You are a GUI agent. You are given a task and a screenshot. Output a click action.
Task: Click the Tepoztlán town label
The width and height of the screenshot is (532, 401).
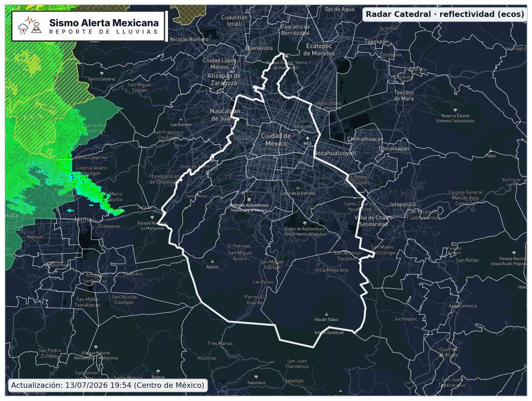(x=293, y=381)
